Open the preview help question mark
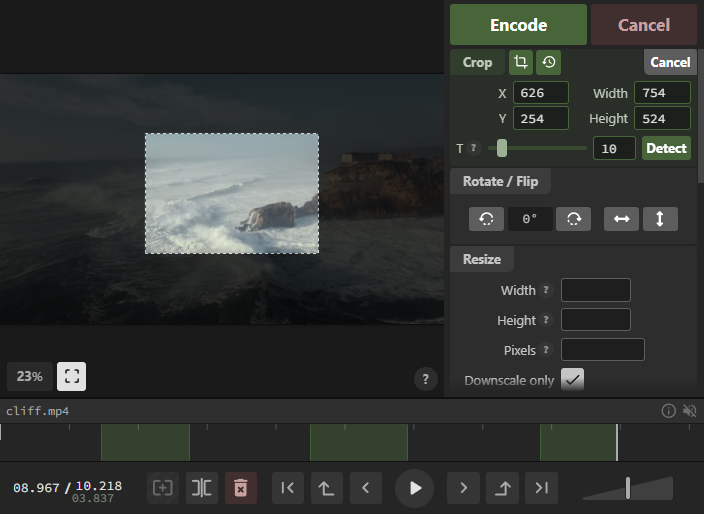This screenshot has width=704, height=514. click(426, 379)
